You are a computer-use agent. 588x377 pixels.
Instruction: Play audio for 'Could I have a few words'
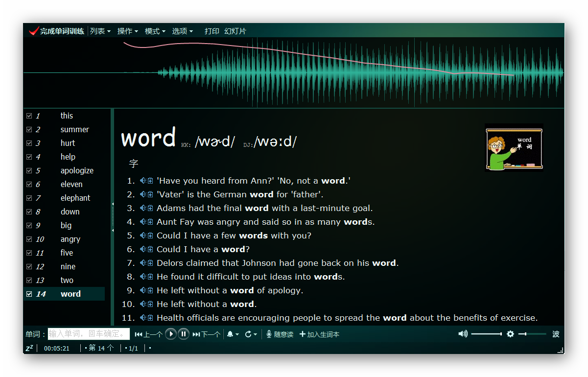click(x=142, y=236)
